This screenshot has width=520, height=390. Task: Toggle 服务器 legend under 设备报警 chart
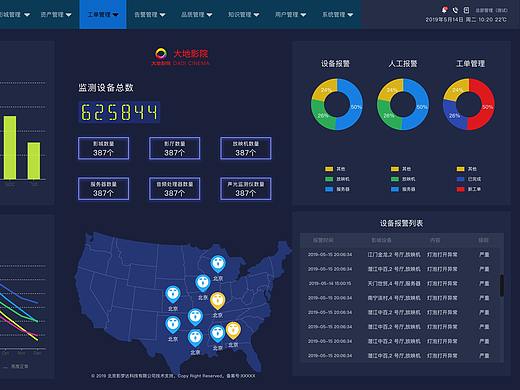(x=337, y=189)
